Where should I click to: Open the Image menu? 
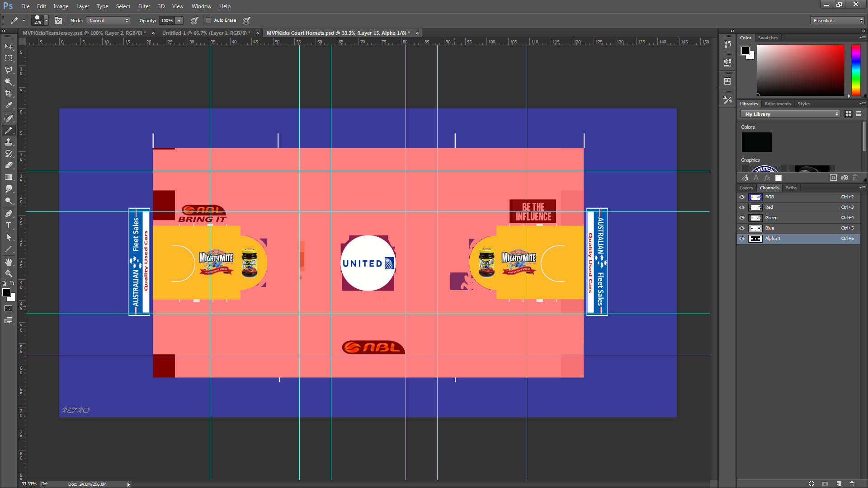tap(61, 6)
